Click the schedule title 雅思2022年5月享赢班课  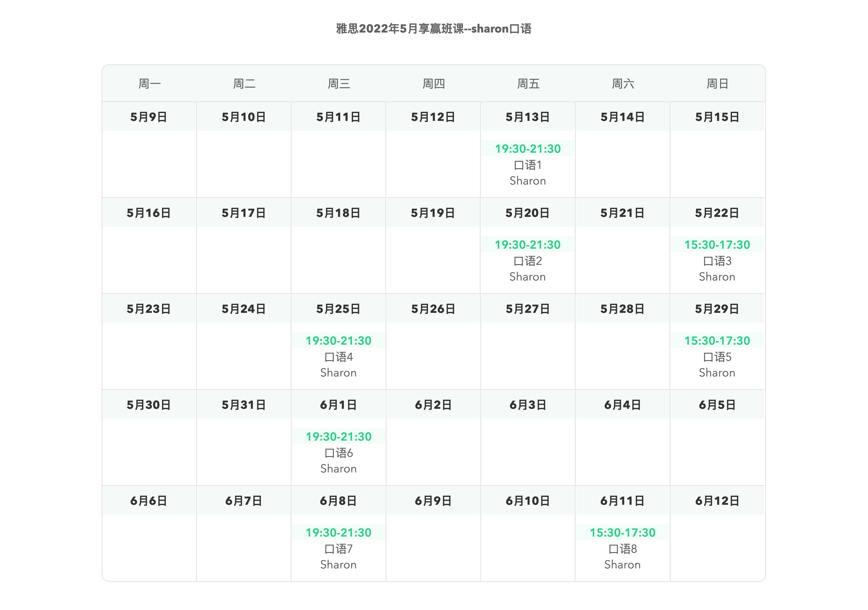[x=400, y=29]
